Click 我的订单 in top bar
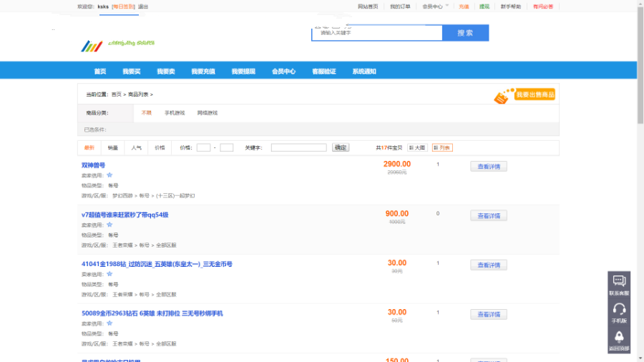Screen dimensions: 644x362 400,6
